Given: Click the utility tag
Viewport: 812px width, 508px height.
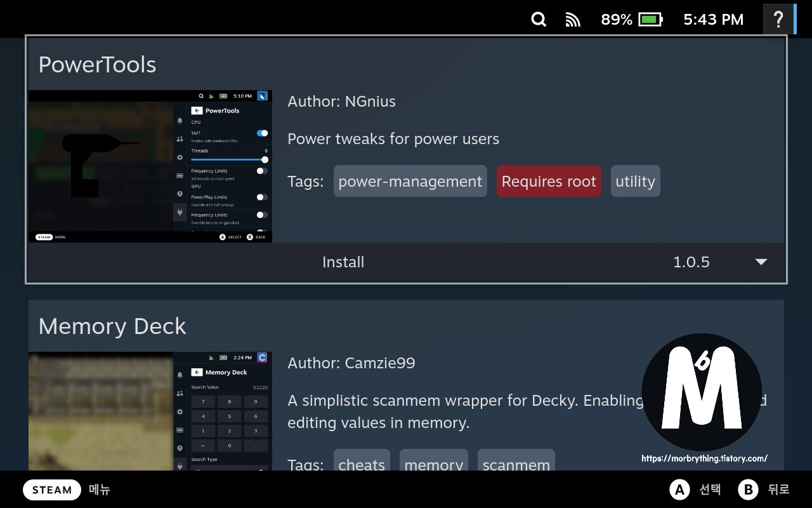Looking at the screenshot, I should [635, 181].
